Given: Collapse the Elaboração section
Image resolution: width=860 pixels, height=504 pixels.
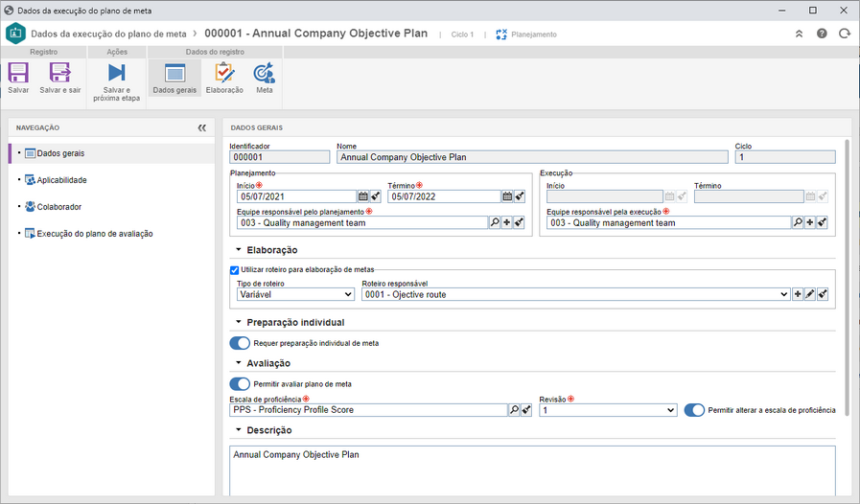Looking at the screenshot, I should (238, 249).
